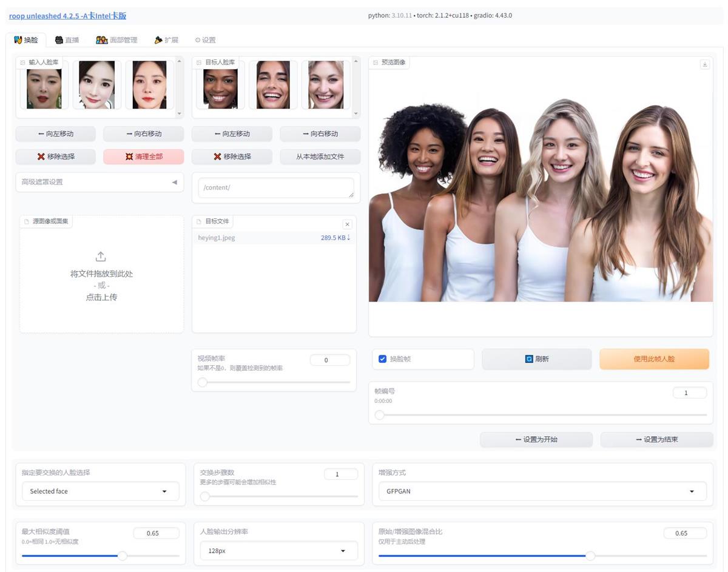Click the 目标人脸库 gallery label icon

199,62
